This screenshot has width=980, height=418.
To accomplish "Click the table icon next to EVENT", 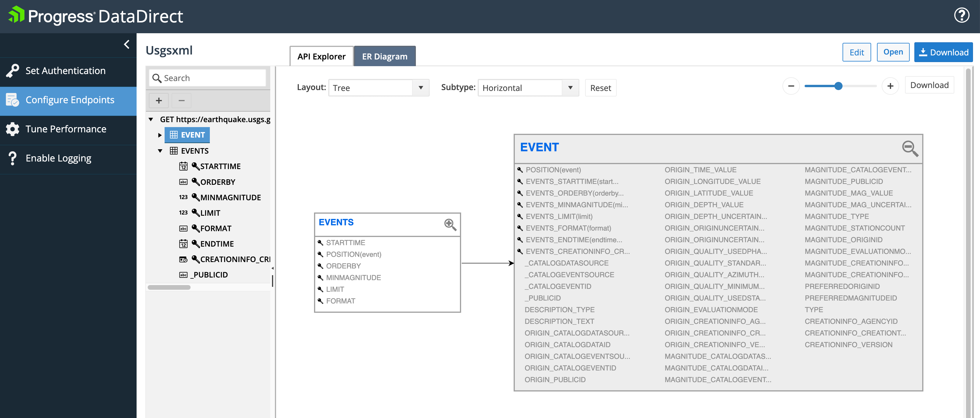I will tap(173, 135).
